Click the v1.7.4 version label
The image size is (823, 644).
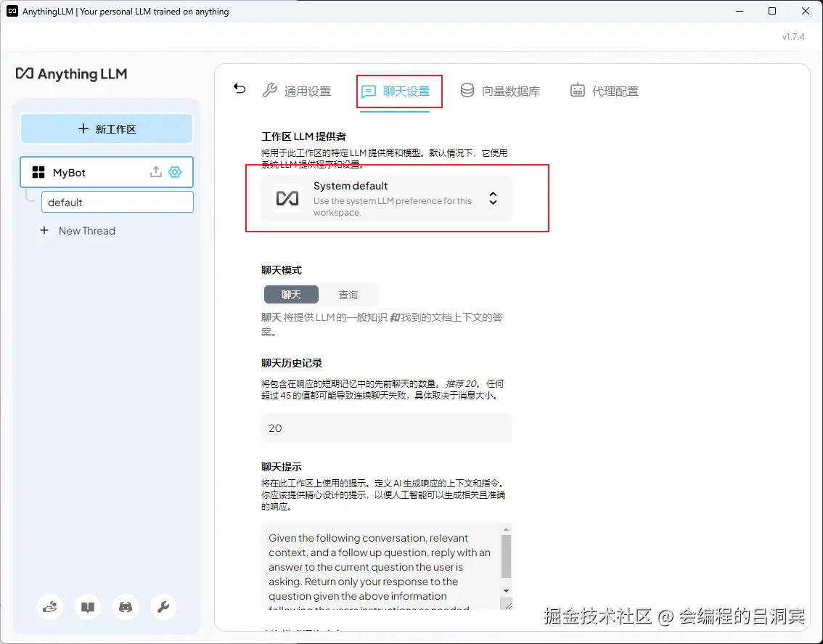(x=793, y=37)
